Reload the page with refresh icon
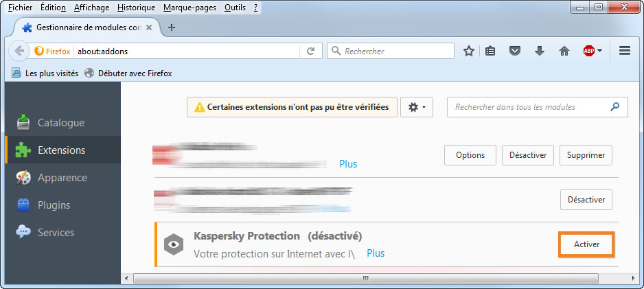The height and width of the screenshot is (289, 644). point(310,51)
